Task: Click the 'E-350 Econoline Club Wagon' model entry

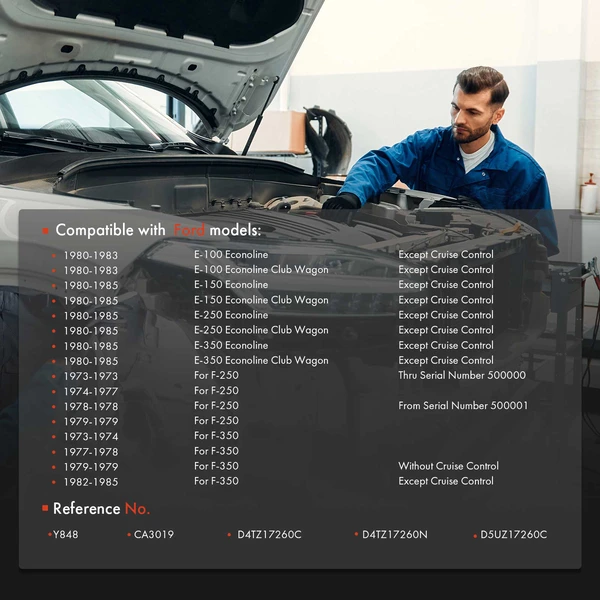Action: (260, 361)
